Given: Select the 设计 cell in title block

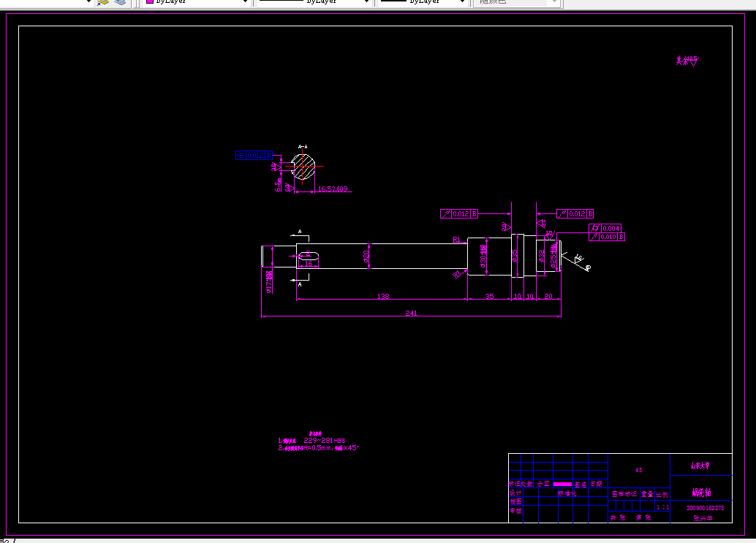Looking at the screenshot, I should pyautogui.click(x=516, y=493).
